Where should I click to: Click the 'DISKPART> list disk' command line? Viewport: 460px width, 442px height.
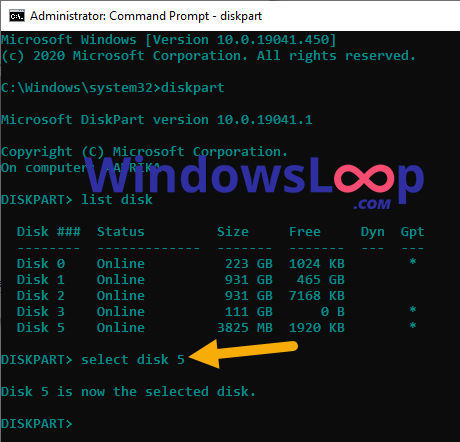point(77,200)
